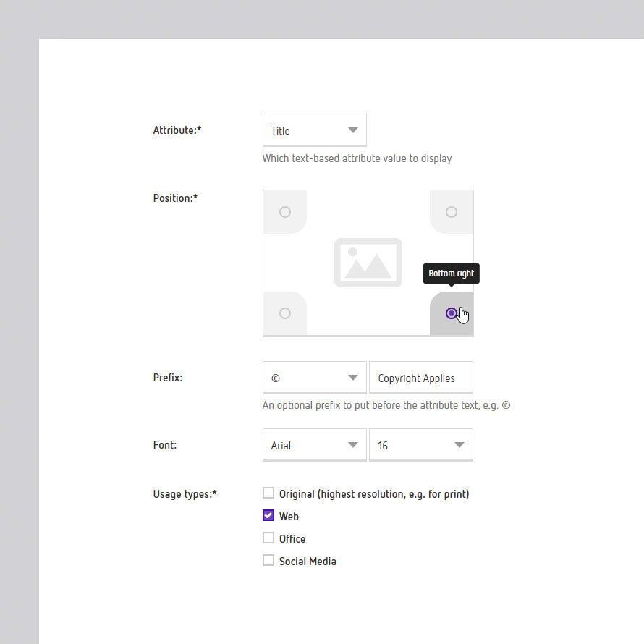Click the 'An optional prefix to put before' help text
This screenshot has width=644, height=644.
(386, 405)
